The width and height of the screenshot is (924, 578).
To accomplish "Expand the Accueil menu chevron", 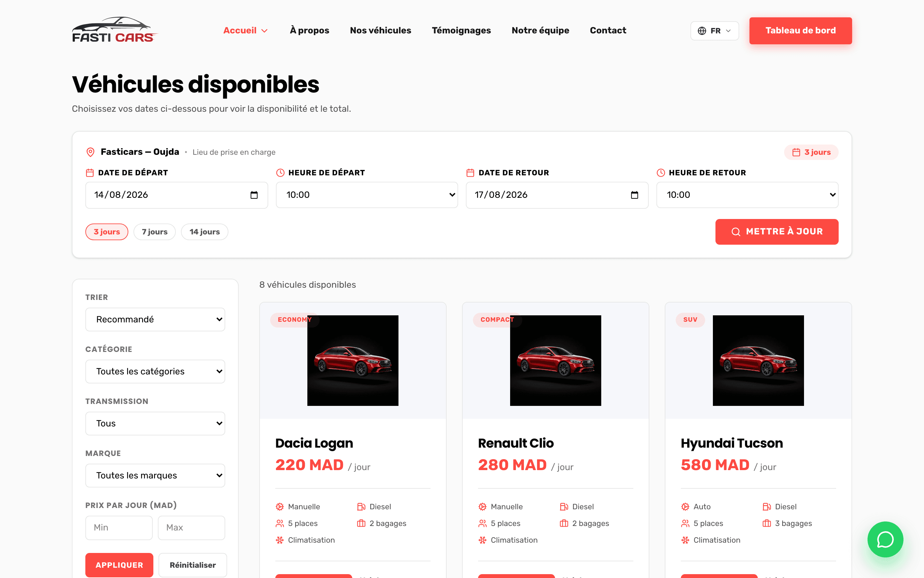I will (264, 31).
